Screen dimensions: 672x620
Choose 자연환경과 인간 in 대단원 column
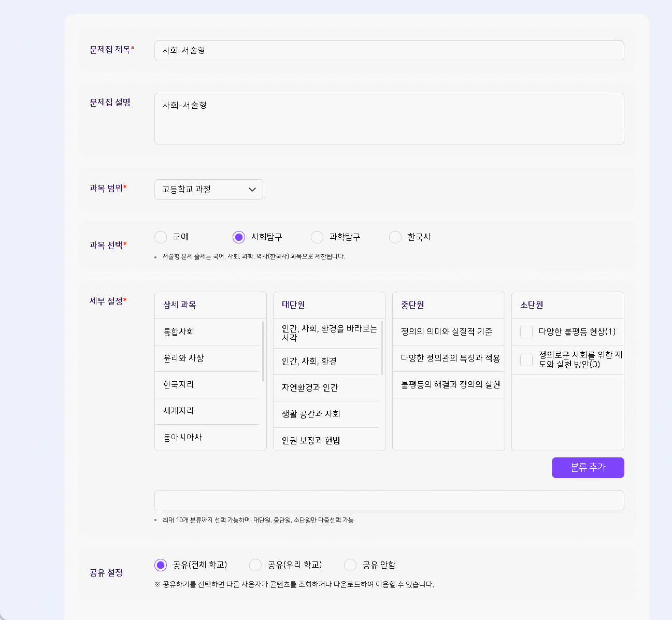(310, 388)
